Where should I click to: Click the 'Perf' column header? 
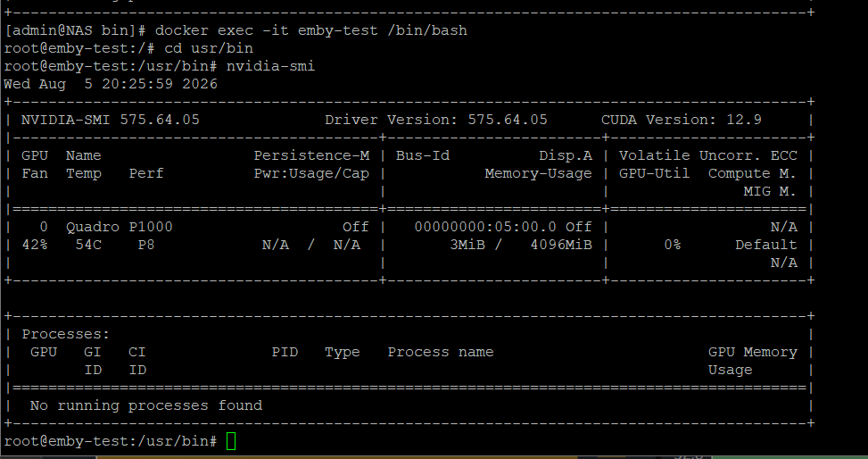146,173
